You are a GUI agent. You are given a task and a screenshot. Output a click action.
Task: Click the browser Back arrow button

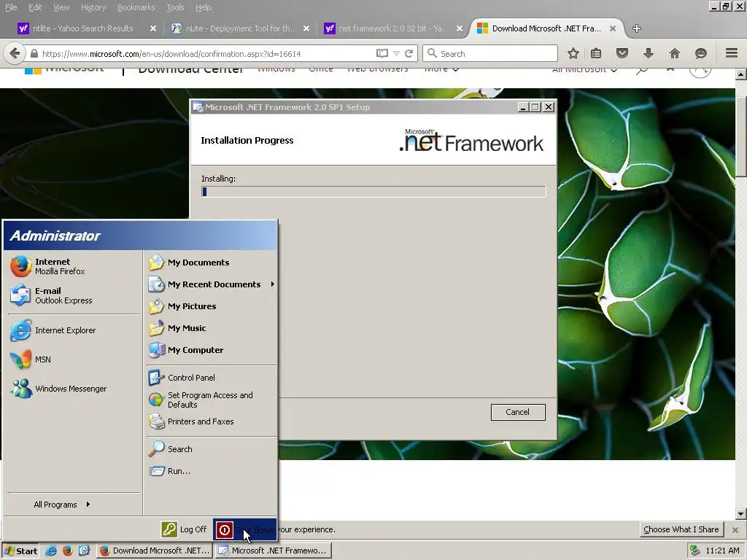pos(15,53)
